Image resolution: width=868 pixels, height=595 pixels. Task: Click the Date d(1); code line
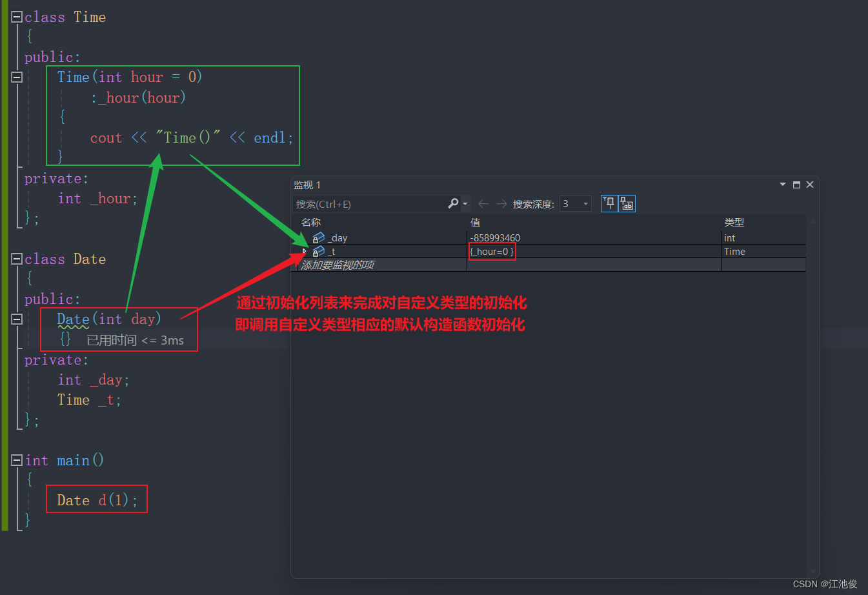point(97,500)
